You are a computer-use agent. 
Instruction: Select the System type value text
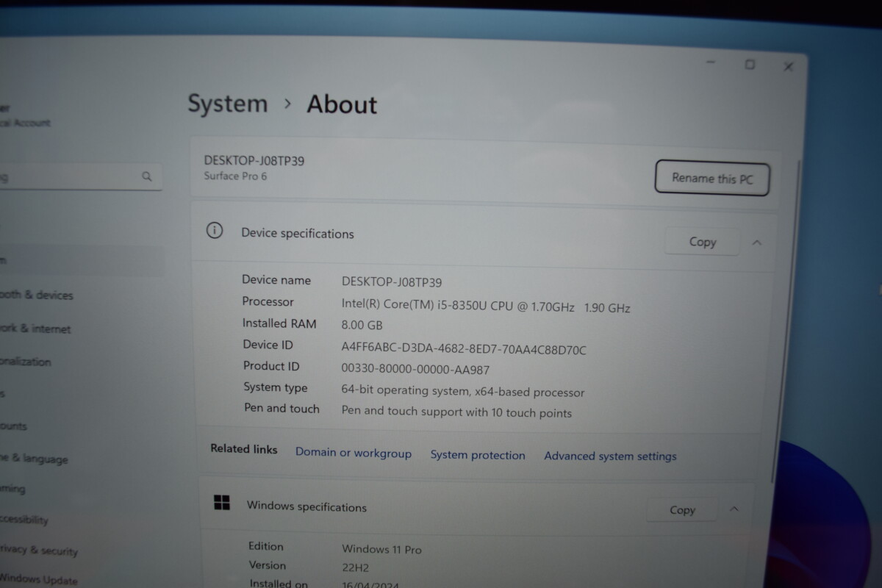tap(463, 392)
